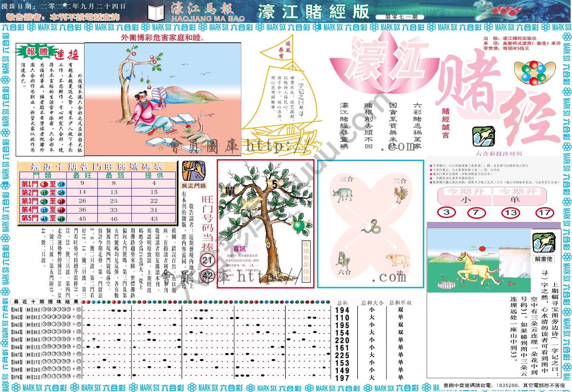Select the rooster in the zodiac diagram
The width and height of the screenshot is (572, 392).
point(400,195)
